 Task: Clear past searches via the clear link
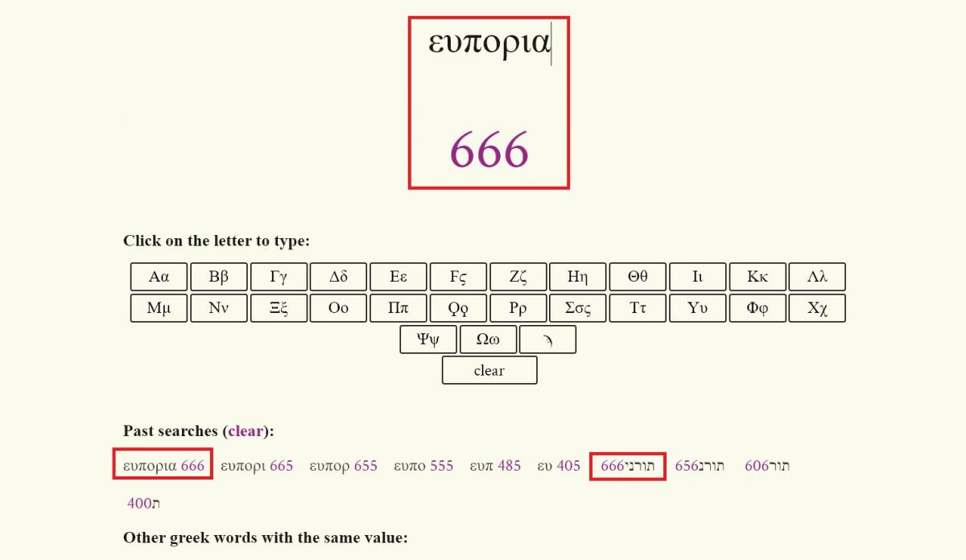tap(246, 431)
